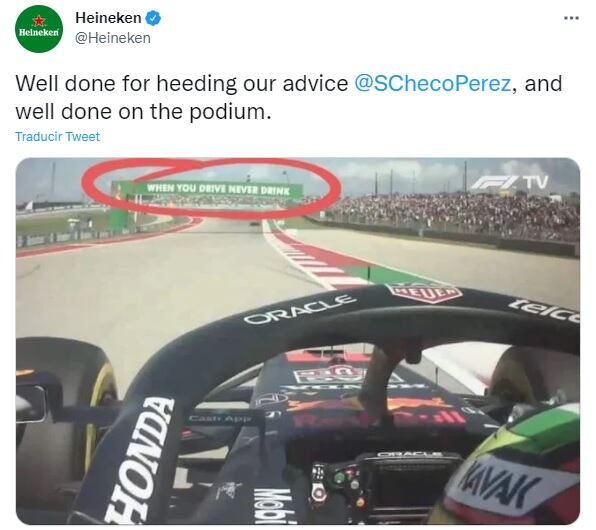Open the tweet's video thumbnail
Screen dimensions: 596x530
coord(298,341)
